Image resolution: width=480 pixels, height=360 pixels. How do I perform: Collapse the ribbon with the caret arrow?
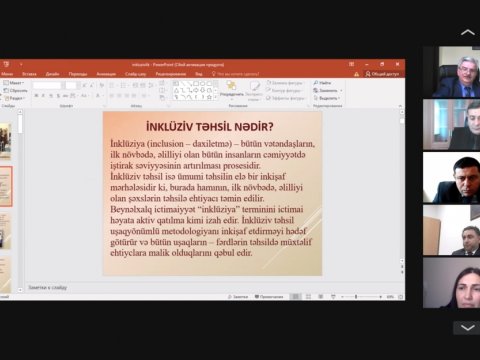(400, 106)
